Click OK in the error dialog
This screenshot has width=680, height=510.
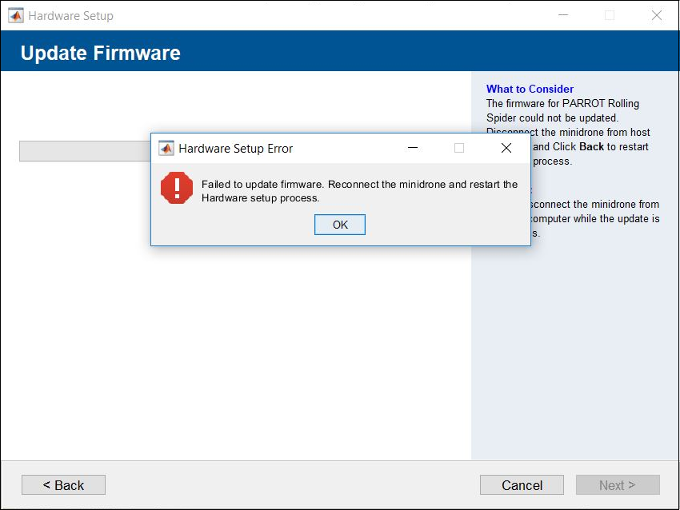coord(340,225)
